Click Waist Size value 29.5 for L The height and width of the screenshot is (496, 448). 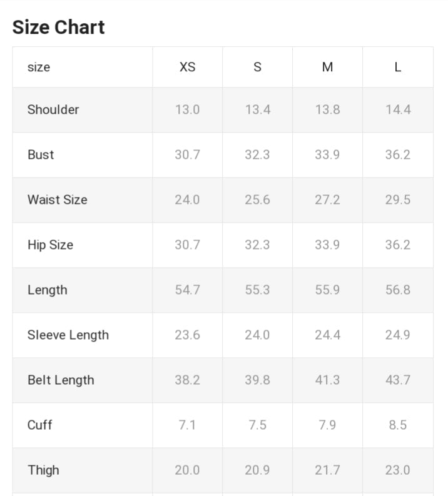[397, 200]
